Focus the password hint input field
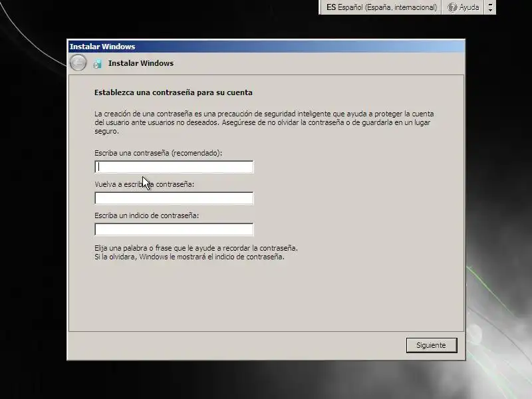 (x=174, y=229)
